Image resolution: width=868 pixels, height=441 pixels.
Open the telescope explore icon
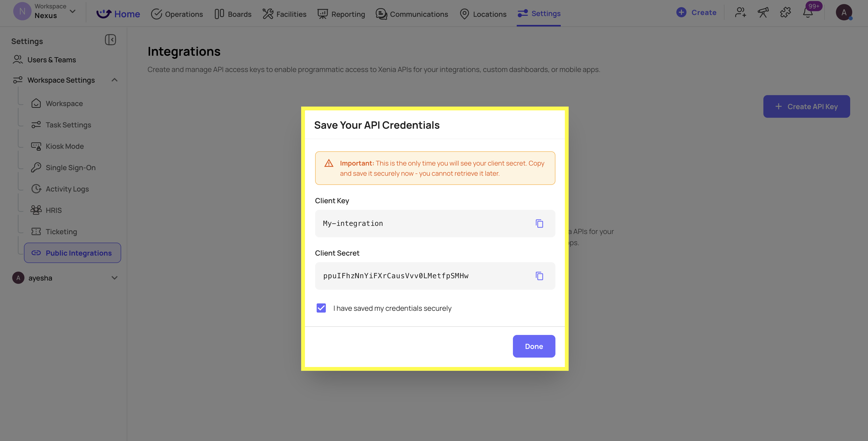[763, 13]
